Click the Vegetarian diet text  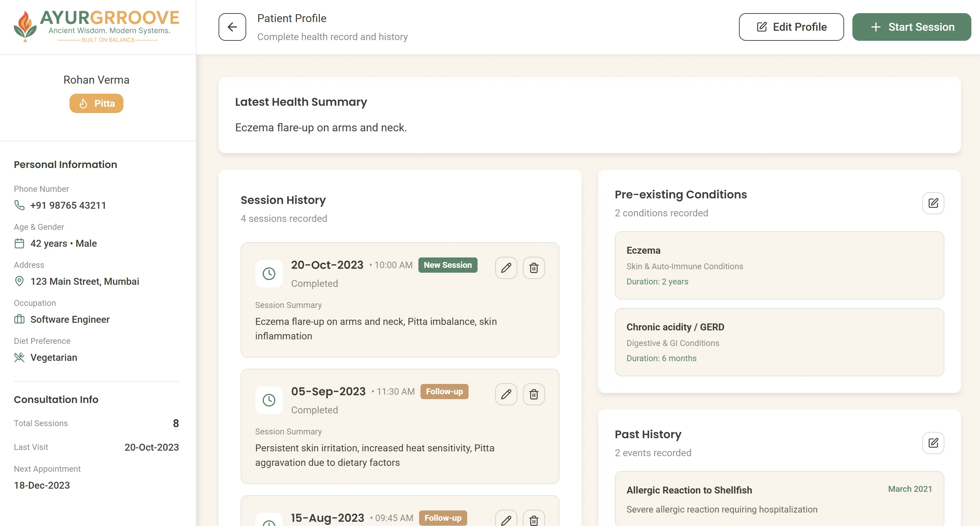tap(54, 357)
